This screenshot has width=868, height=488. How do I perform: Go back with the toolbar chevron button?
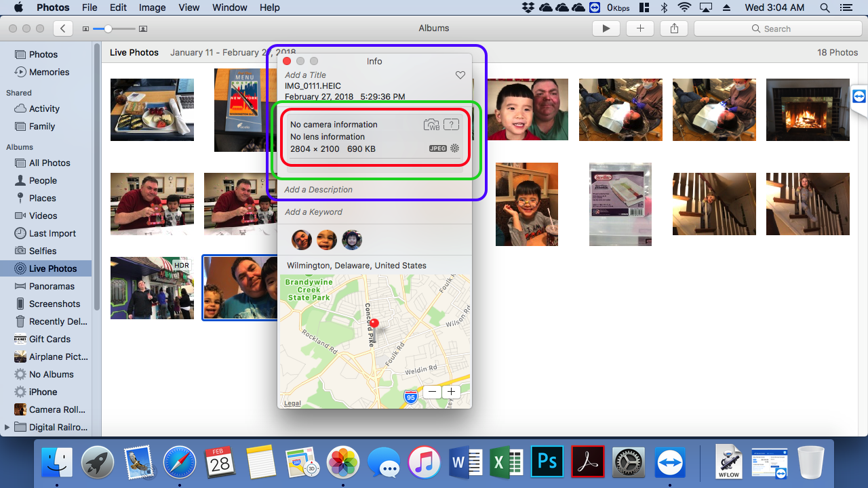tap(63, 28)
